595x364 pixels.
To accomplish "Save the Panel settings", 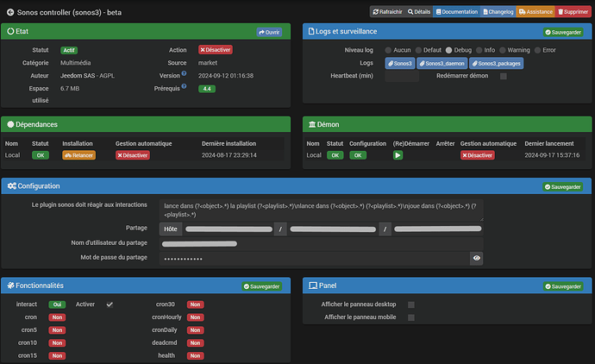I will (x=563, y=286).
